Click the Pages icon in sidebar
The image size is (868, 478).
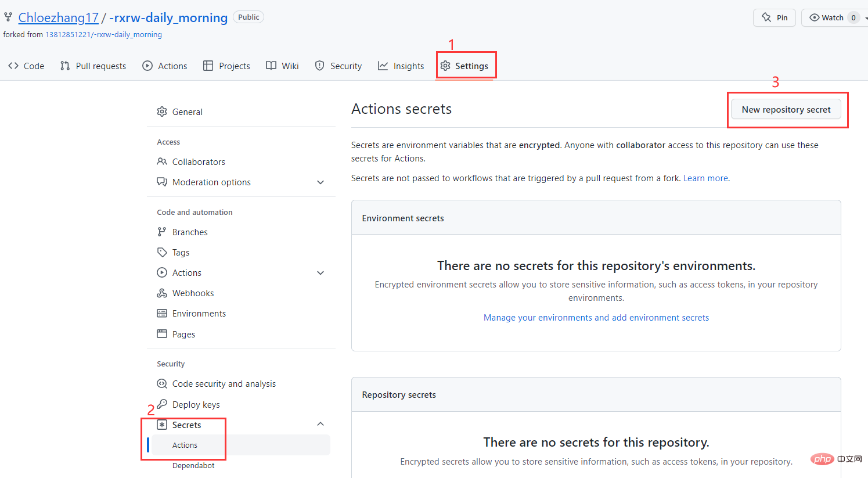coord(162,334)
